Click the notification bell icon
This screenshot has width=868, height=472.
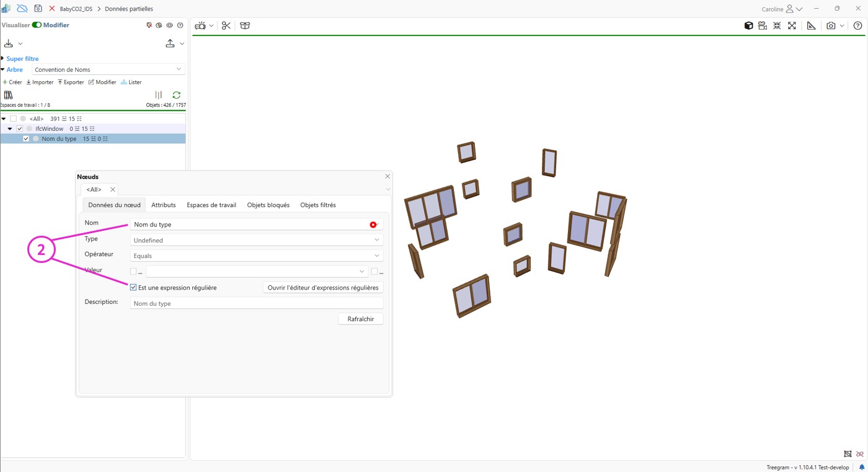click(x=861, y=467)
